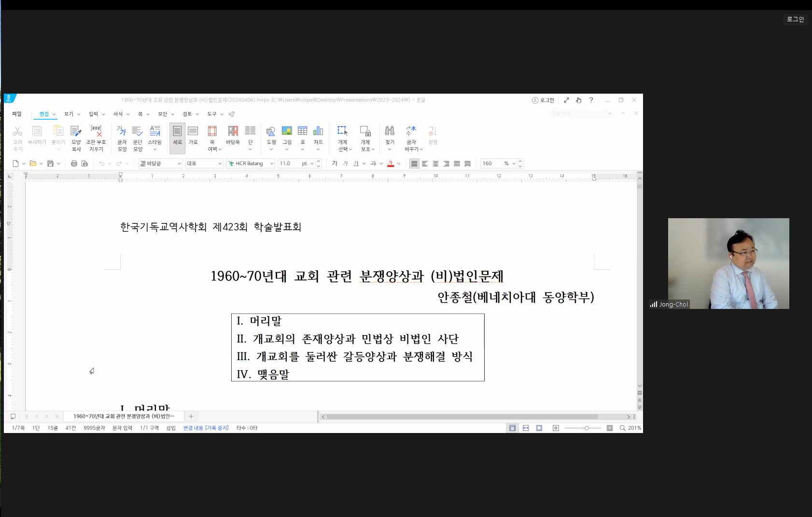This screenshot has height=517, width=812.
Task: Open the 160 % line spacing dropdown
Action: tap(514, 164)
